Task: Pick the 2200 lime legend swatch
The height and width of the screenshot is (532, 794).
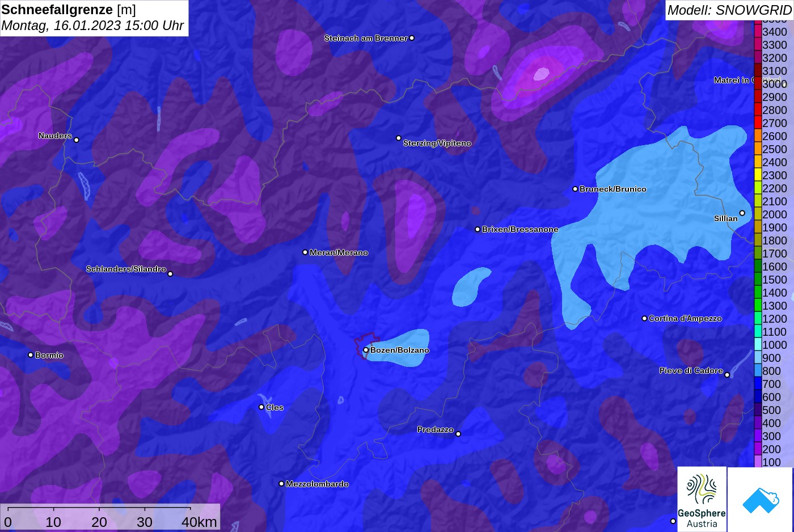Action: tap(758, 188)
